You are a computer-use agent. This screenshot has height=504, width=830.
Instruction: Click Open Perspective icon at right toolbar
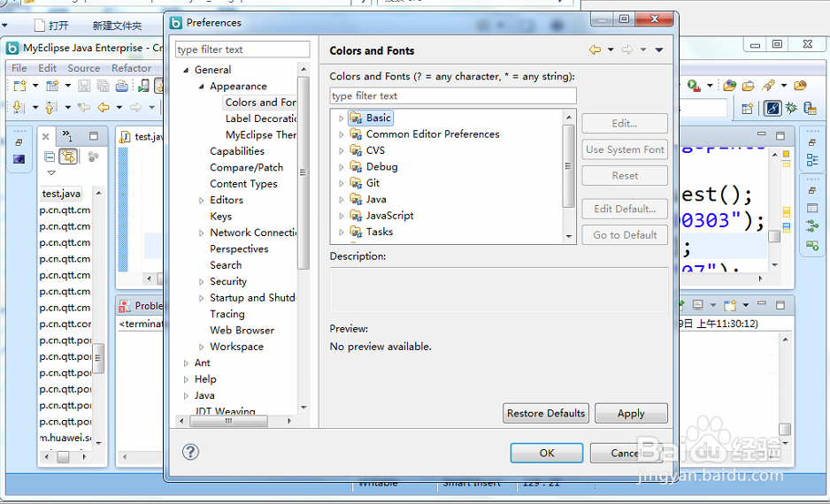(748, 109)
